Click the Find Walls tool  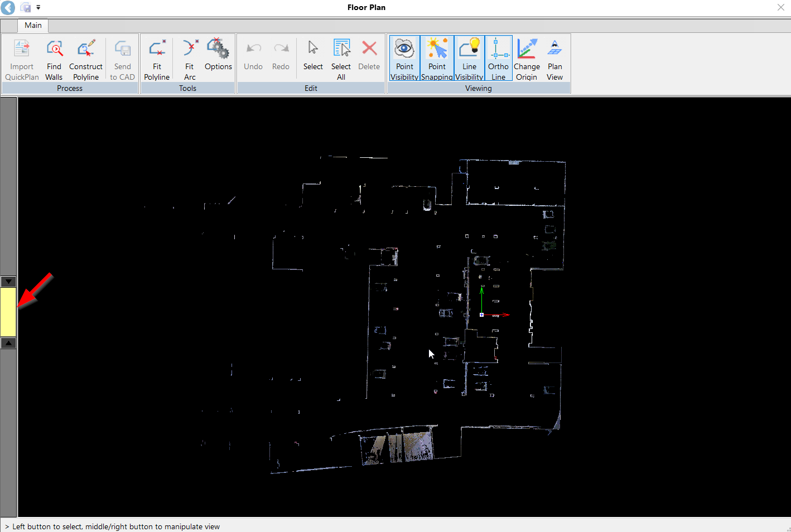54,59
